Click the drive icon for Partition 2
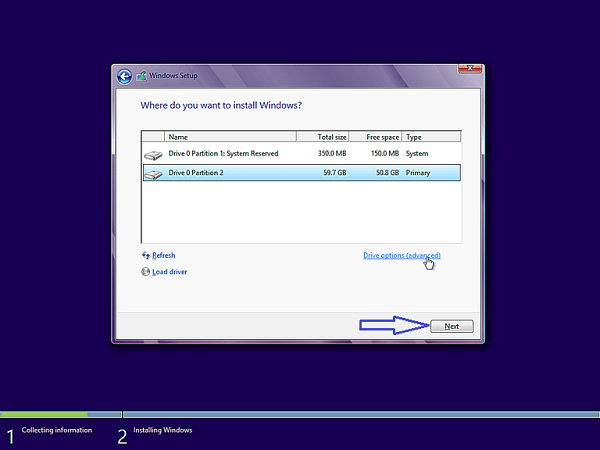600x450 pixels. 153,174
